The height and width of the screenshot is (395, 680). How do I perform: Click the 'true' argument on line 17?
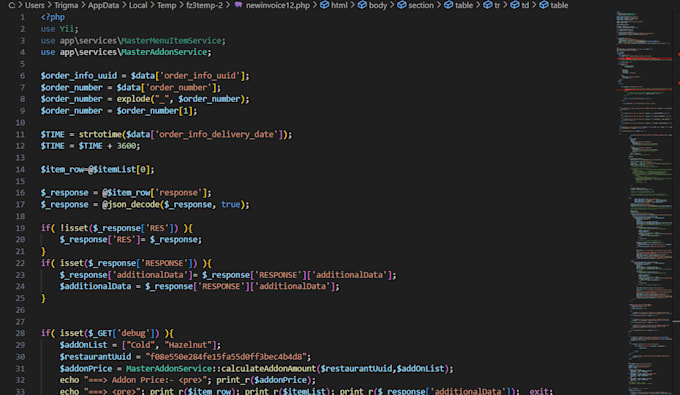point(231,205)
